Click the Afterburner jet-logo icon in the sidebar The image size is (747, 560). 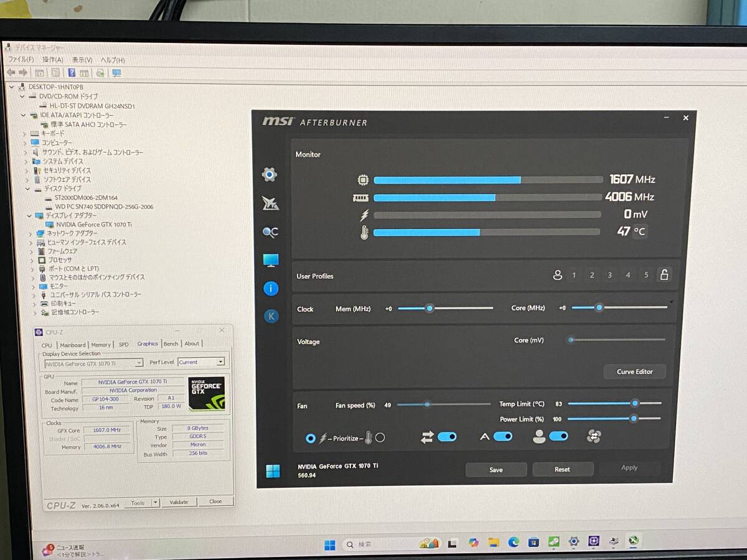pos(270,203)
